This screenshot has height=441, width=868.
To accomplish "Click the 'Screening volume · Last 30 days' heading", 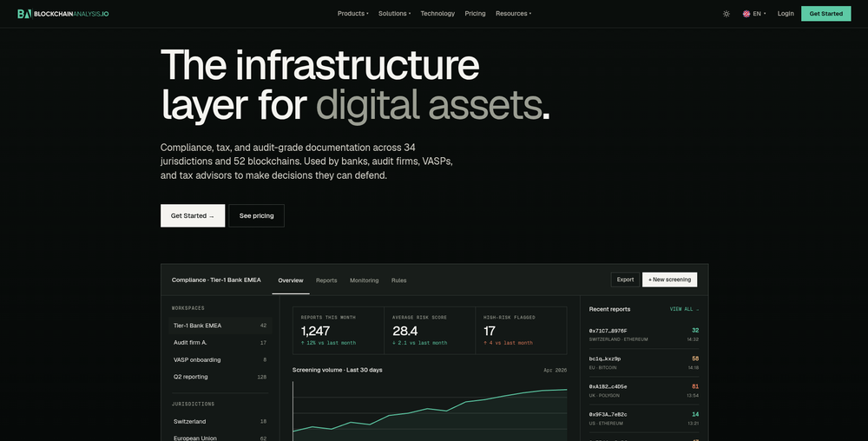I will pos(337,370).
